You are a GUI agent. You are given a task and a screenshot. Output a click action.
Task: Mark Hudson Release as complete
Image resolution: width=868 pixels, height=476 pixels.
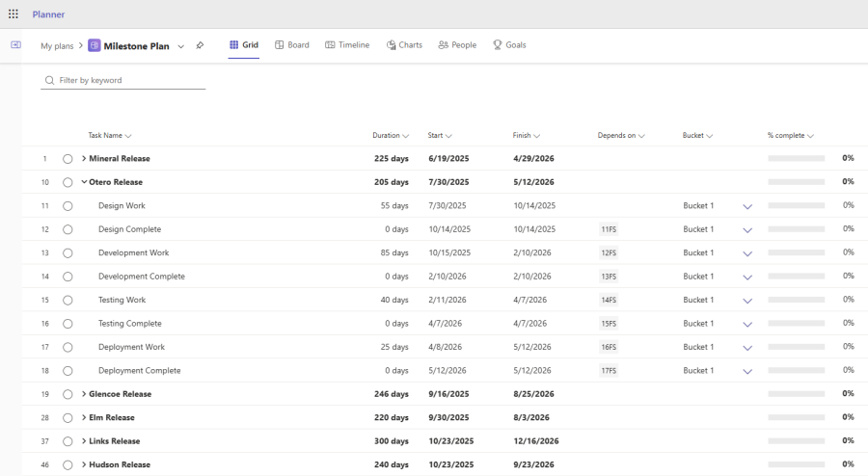coord(68,465)
